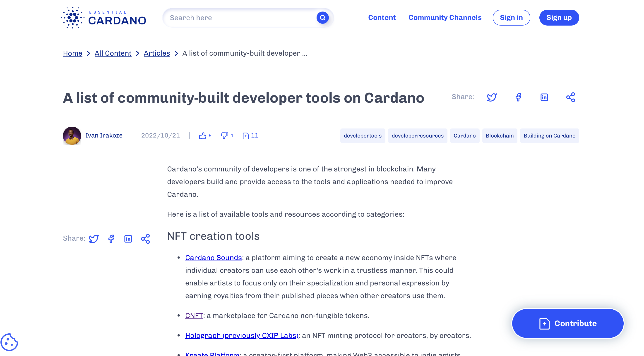644x356 pixels.
Task: Share via the left sidebar LinkedIn icon
Action: click(128, 239)
